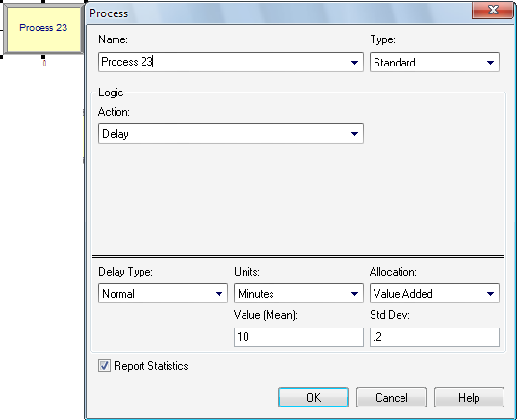This screenshot has height=420, width=517.
Task: Click the red counter 0 below Process 23
Action: 44,63
